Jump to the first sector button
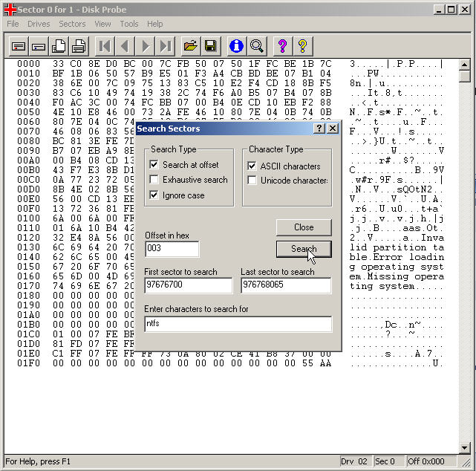This screenshot has height=471, width=476. pos(105,47)
